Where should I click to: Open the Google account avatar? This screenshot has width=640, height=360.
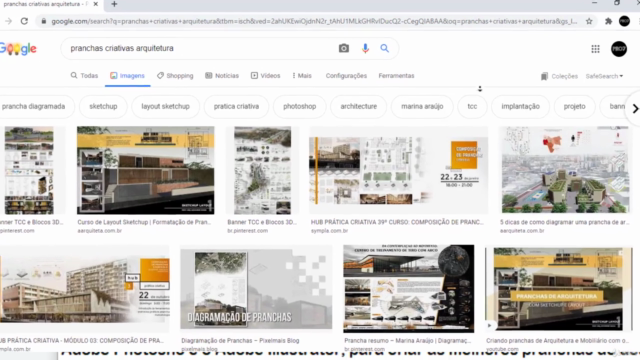[x=619, y=49]
